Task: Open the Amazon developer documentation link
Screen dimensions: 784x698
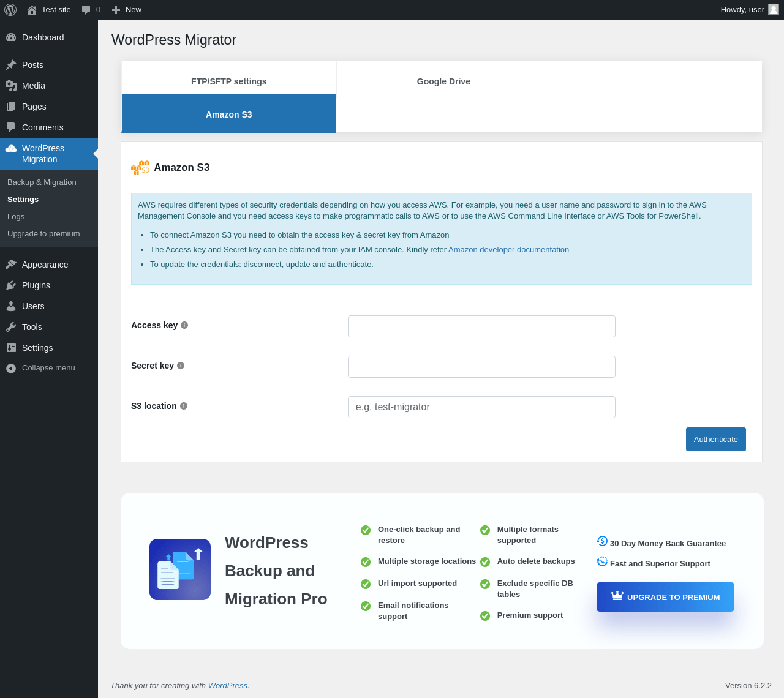Action: click(508, 250)
